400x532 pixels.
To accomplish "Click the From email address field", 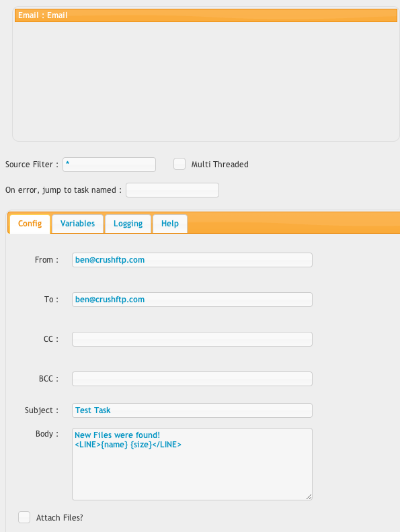I will (192, 260).
